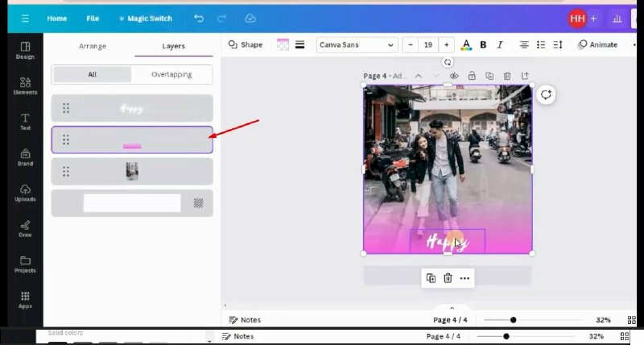Open the Canva Sans font dropdown
This screenshot has height=345, width=644.
click(357, 45)
